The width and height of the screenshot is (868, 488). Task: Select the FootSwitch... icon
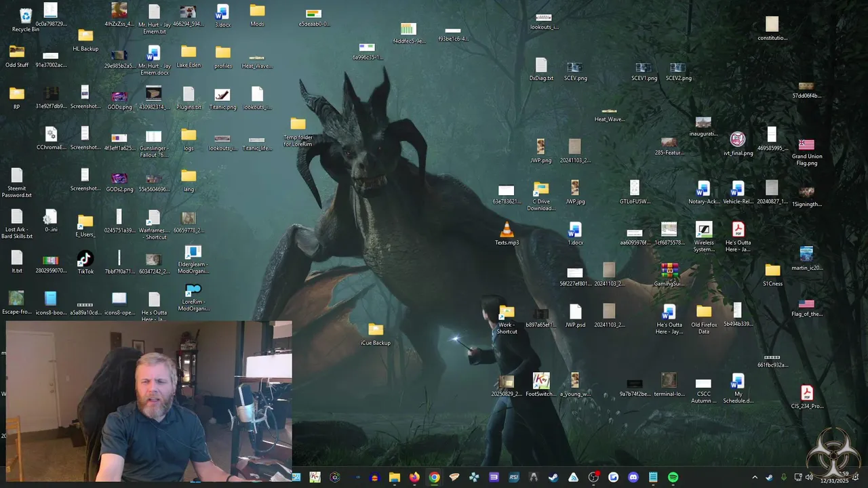pyautogui.click(x=540, y=384)
